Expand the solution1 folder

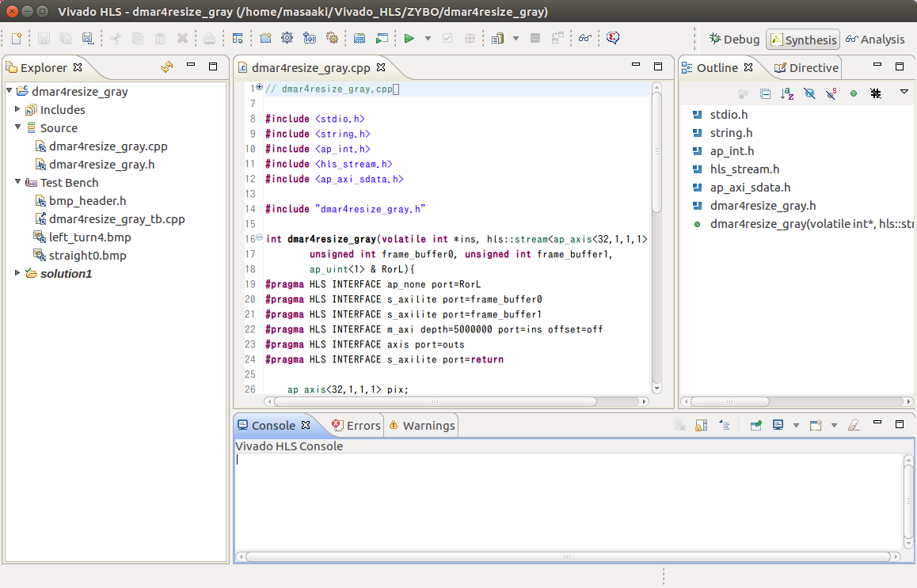pos(17,275)
